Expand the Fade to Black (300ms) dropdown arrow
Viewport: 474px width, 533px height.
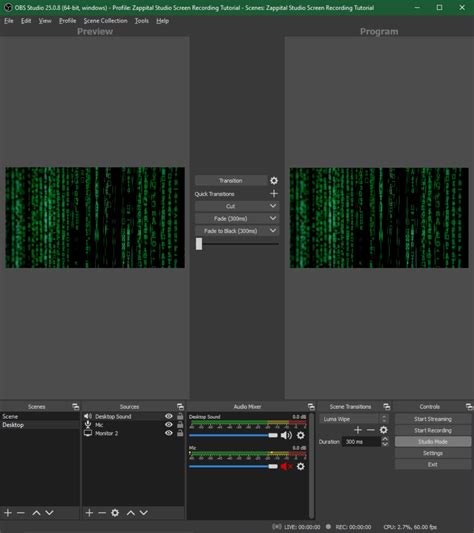[x=273, y=230]
